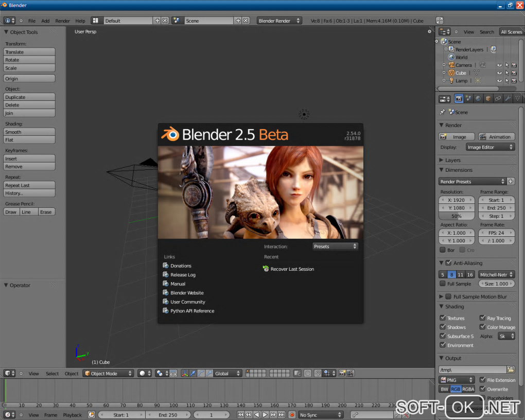This screenshot has width=525, height=420.
Task: Click the play animation button in timeline
Action: click(x=265, y=415)
